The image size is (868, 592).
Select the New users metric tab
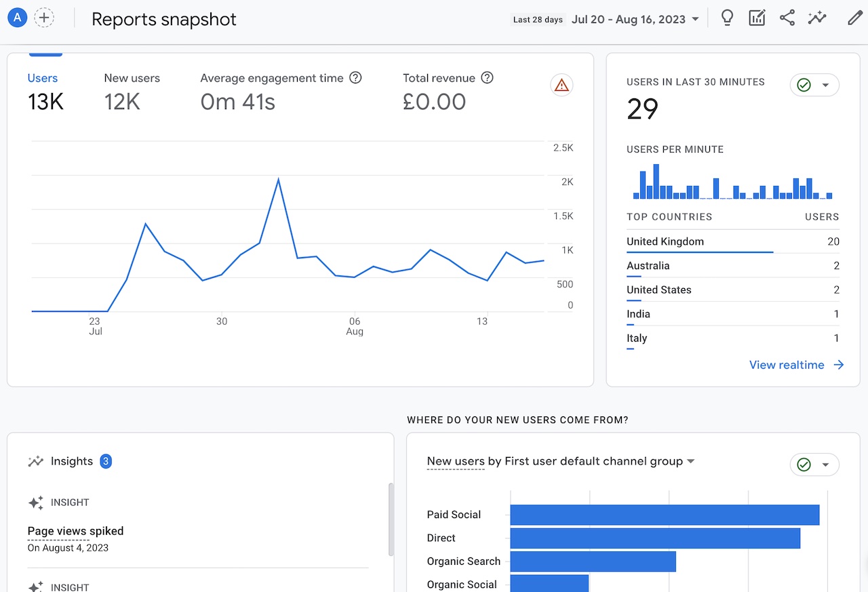click(x=132, y=91)
